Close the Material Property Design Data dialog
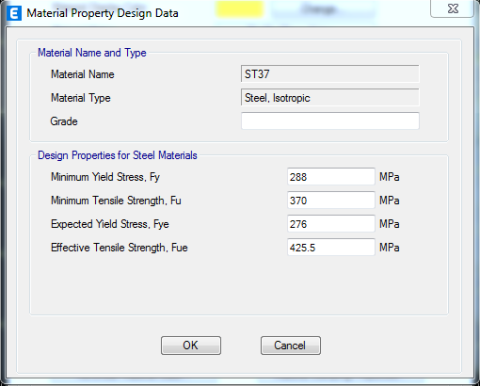Screen dimensions: 480x386 click(x=452, y=8)
